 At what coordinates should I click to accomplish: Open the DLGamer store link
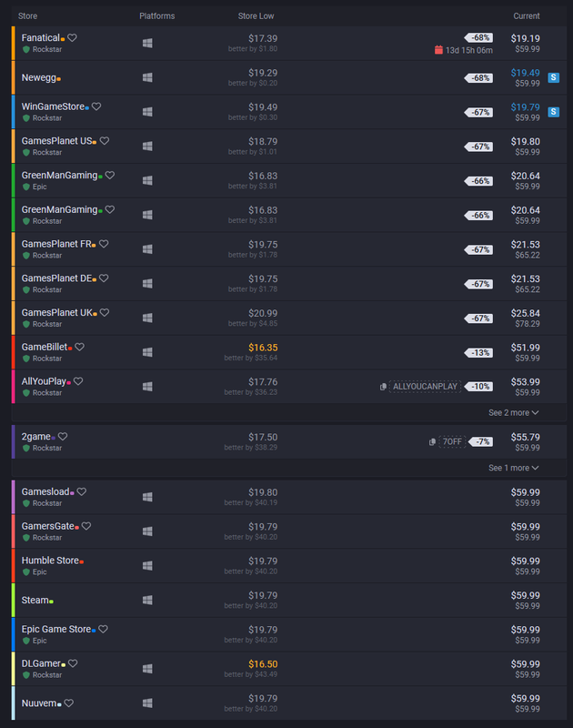(41, 664)
